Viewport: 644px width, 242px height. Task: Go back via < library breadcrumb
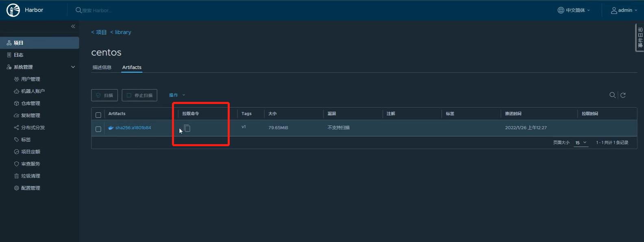click(x=121, y=32)
